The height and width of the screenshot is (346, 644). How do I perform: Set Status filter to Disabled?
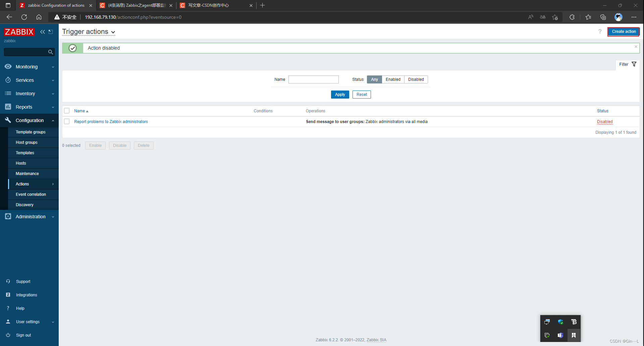(x=416, y=79)
